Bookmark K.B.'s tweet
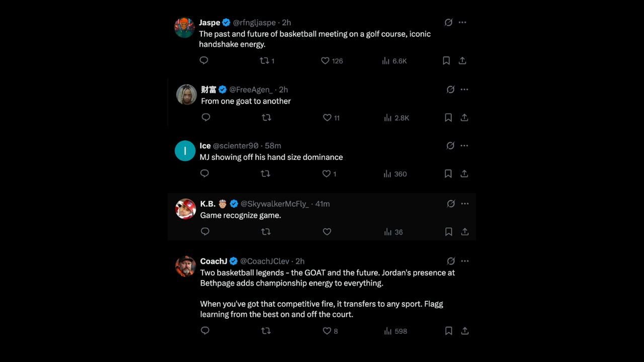Screen dimensions: 644x362 (x=448, y=232)
